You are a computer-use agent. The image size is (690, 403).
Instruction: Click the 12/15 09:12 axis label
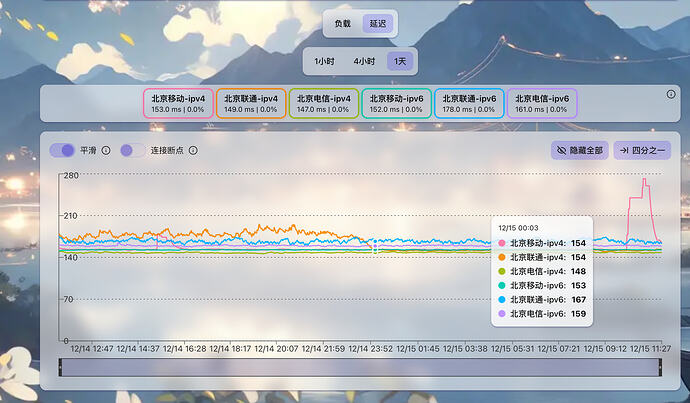point(605,349)
